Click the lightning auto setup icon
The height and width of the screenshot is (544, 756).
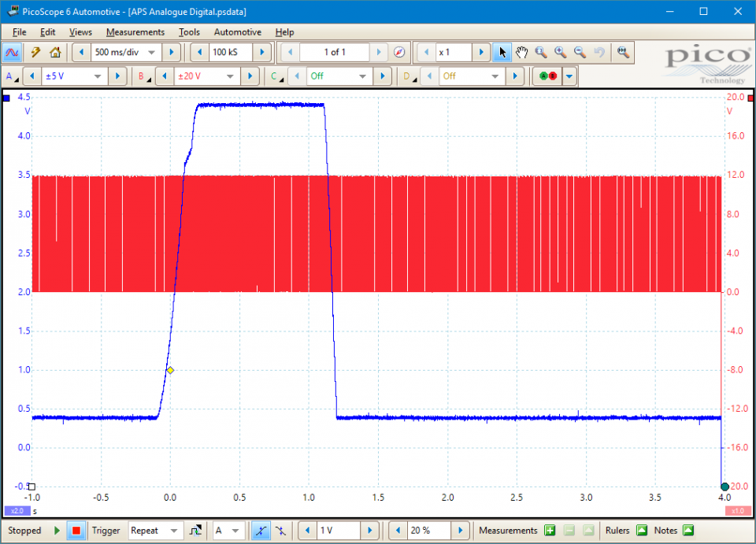[35, 53]
